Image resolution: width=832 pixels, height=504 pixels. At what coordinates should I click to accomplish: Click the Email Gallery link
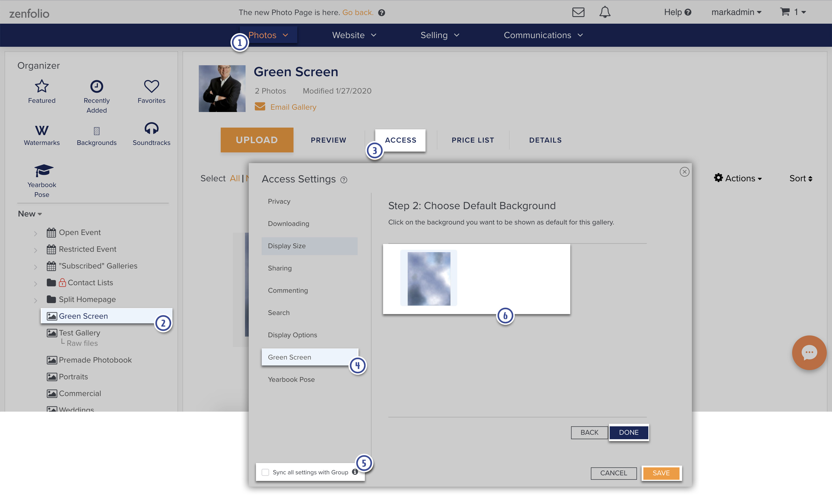[293, 107]
